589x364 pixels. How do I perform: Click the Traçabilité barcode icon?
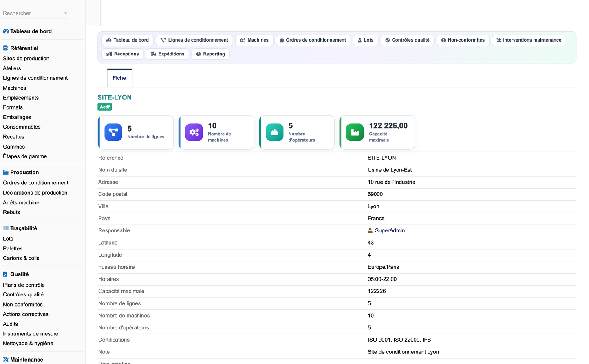6,228
